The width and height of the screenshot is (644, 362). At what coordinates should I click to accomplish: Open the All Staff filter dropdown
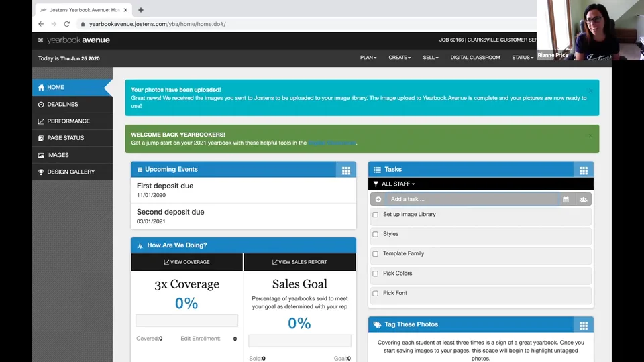pyautogui.click(x=398, y=184)
